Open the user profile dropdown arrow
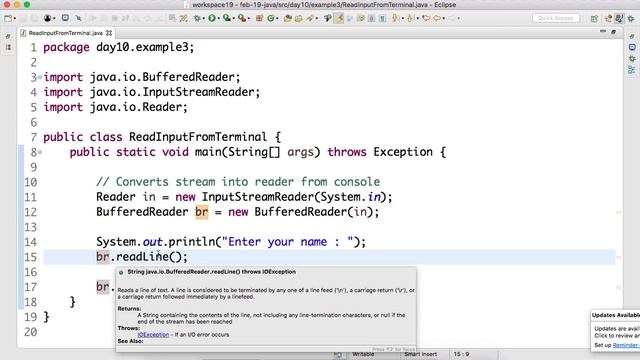The height and width of the screenshot is (360, 640). pyautogui.click(x=54, y=18)
